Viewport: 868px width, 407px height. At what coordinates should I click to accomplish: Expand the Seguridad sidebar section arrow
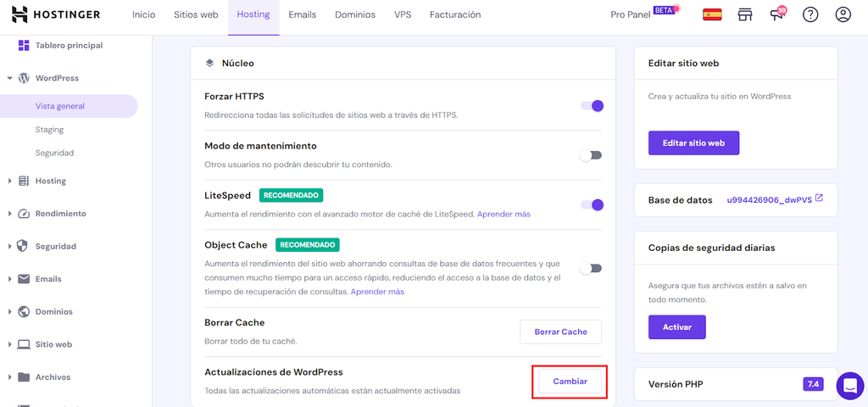coord(9,246)
